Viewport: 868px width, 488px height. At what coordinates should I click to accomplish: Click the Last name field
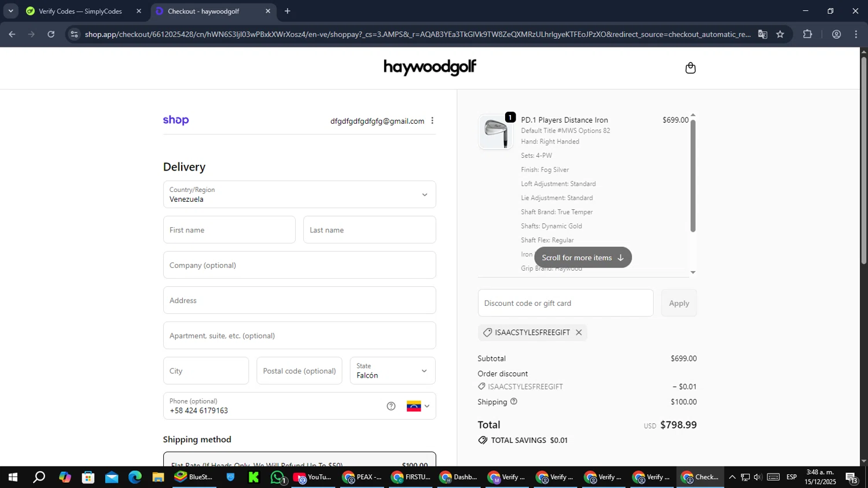tap(369, 230)
